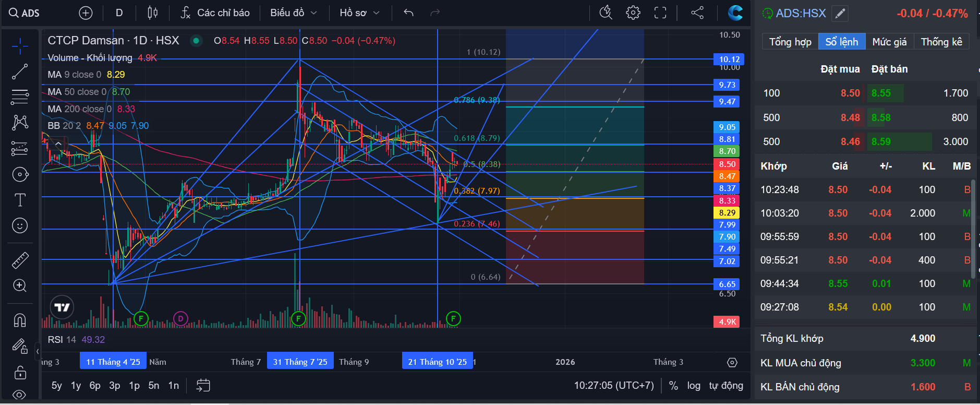Image resolution: width=980 pixels, height=405 pixels.
Task: Open Các chỉ báo indicators
Action: point(215,13)
